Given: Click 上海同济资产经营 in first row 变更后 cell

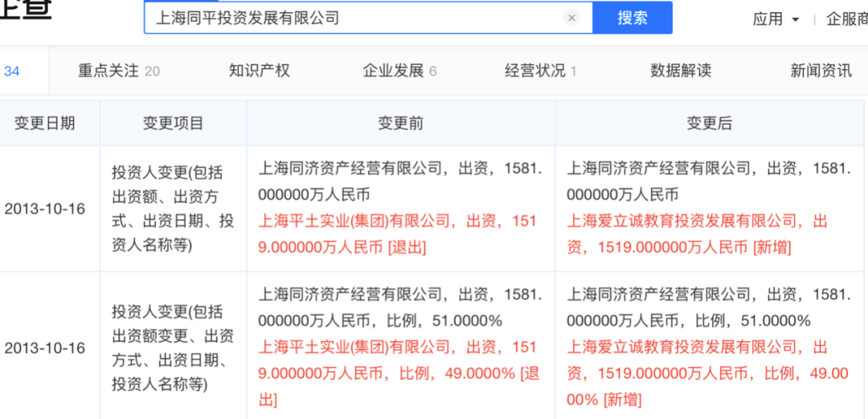Looking at the screenshot, I should 709,181.
